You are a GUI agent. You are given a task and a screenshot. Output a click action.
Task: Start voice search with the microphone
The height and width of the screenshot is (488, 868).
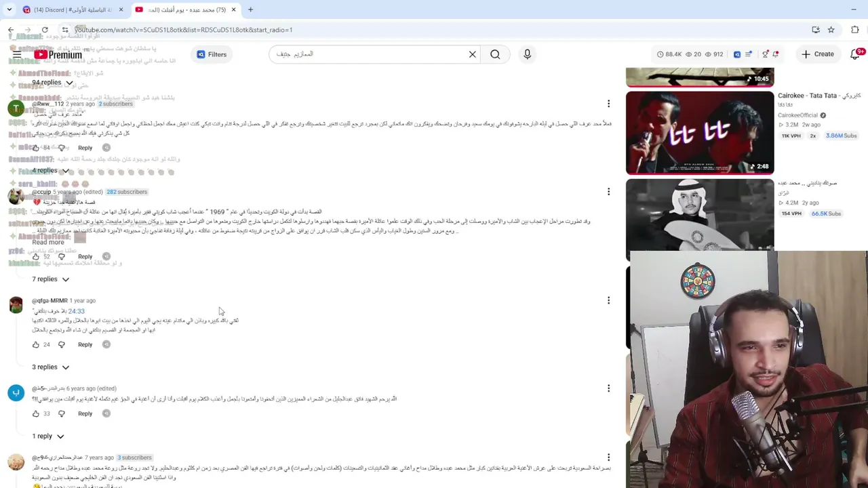pyautogui.click(x=527, y=54)
